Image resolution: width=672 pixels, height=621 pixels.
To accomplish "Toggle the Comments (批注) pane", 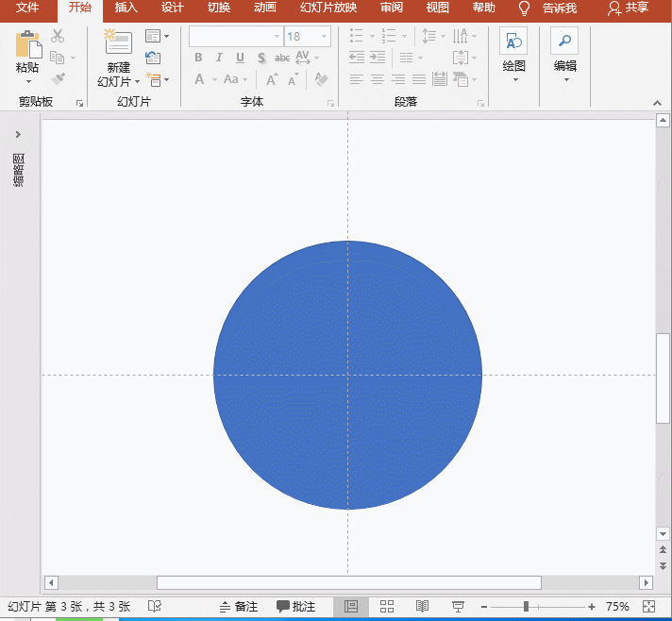I will click(295, 607).
